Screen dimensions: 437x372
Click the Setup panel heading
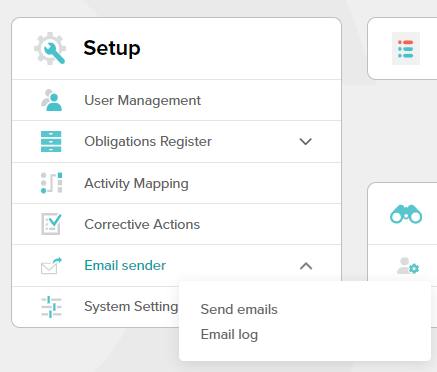(x=112, y=48)
